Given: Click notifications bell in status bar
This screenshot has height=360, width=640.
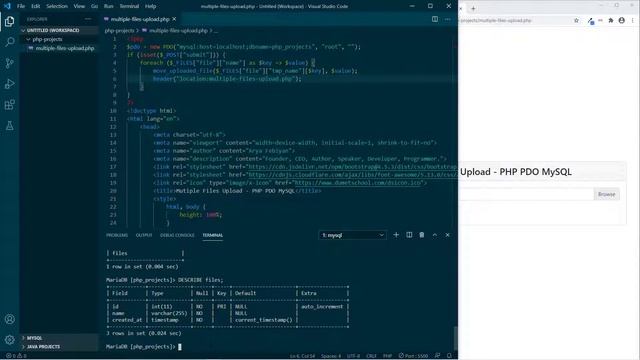Looking at the screenshot, I should click(449, 356).
